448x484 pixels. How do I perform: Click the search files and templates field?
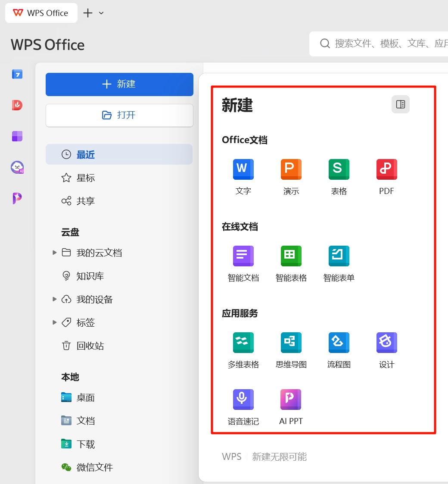point(379,44)
